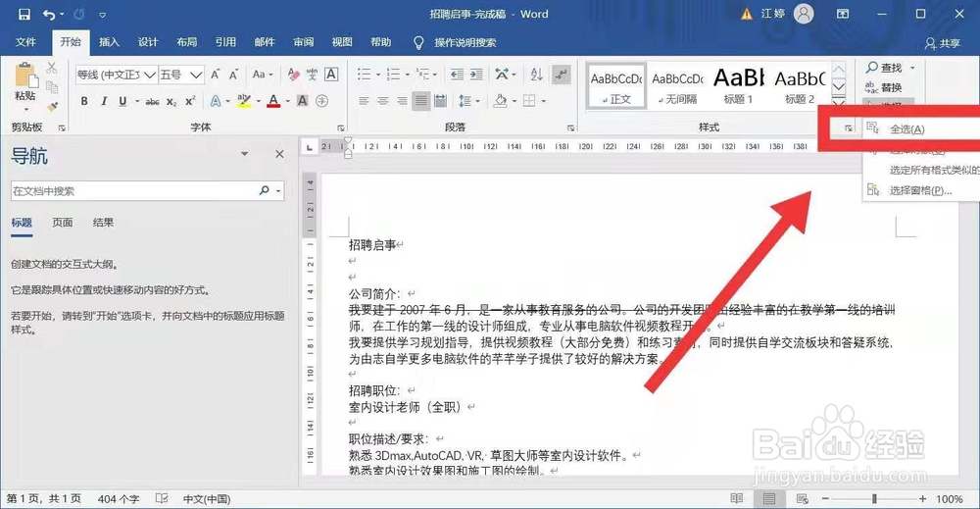Switch to the 布局 ribbon tab
980x509 pixels.
(186, 42)
